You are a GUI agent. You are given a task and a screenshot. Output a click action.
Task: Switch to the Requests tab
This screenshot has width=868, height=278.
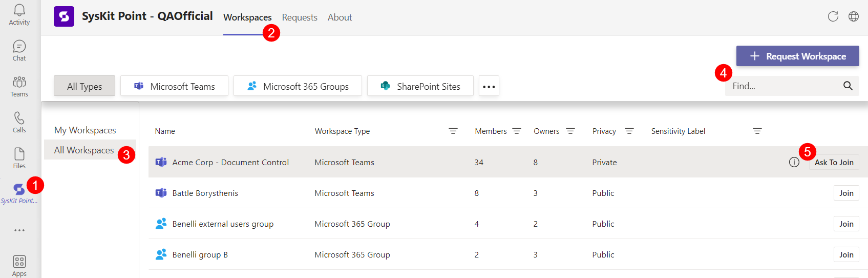300,17
